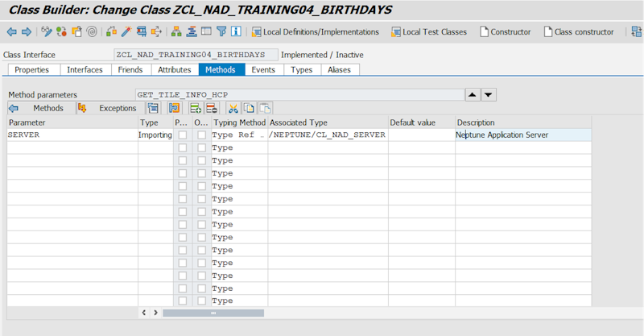Check Pass-by-value box in second parameter row

coord(183,148)
